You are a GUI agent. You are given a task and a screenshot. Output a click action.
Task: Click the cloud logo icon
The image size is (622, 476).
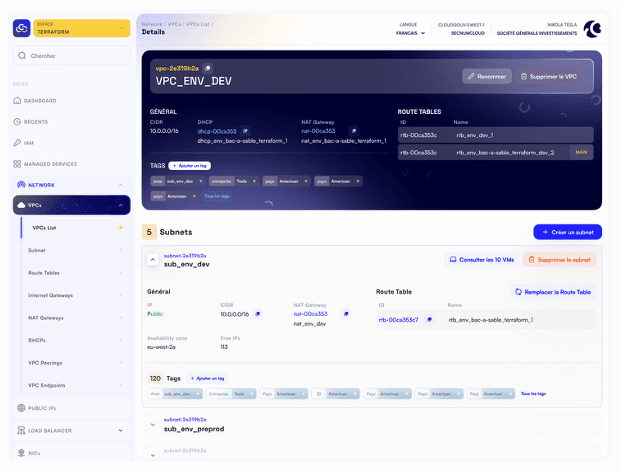(21, 28)
